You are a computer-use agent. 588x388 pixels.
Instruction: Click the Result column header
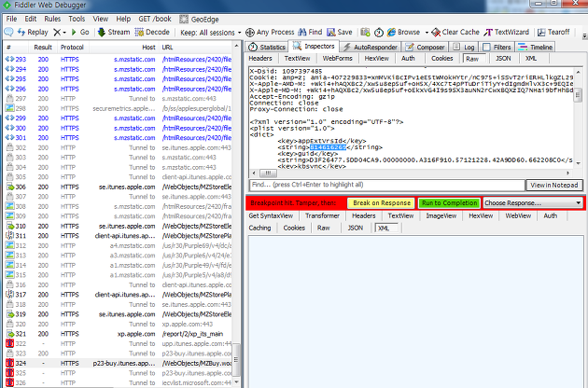point(43,48)
